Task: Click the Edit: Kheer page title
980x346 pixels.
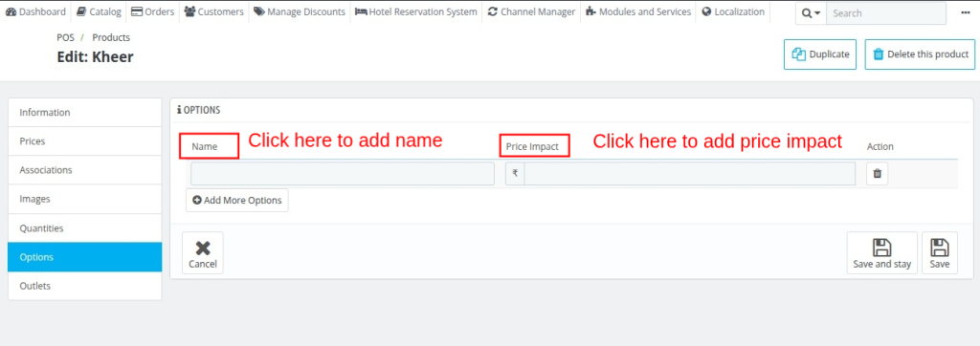Action: coord(95,56)
